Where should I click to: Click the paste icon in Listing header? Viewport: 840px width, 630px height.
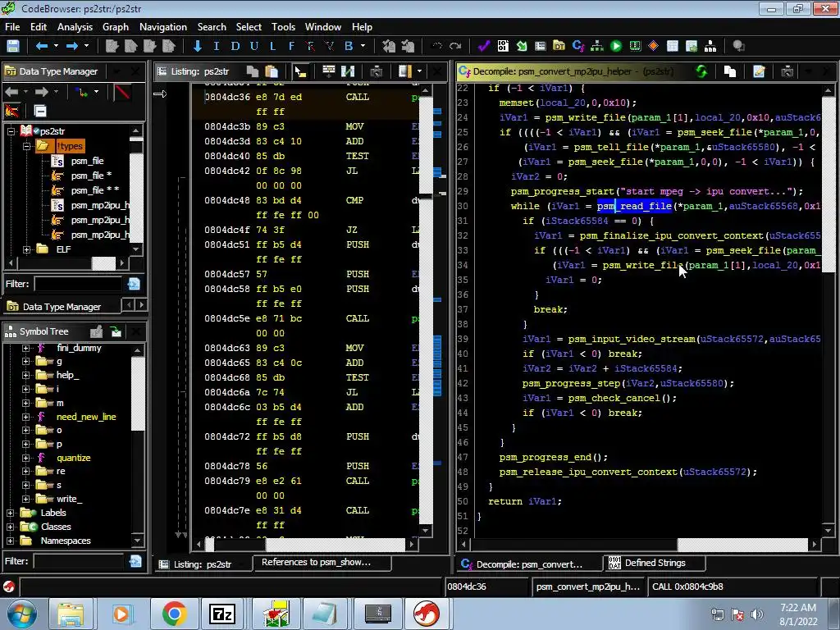pyautogui.click(x=272, y=71)
